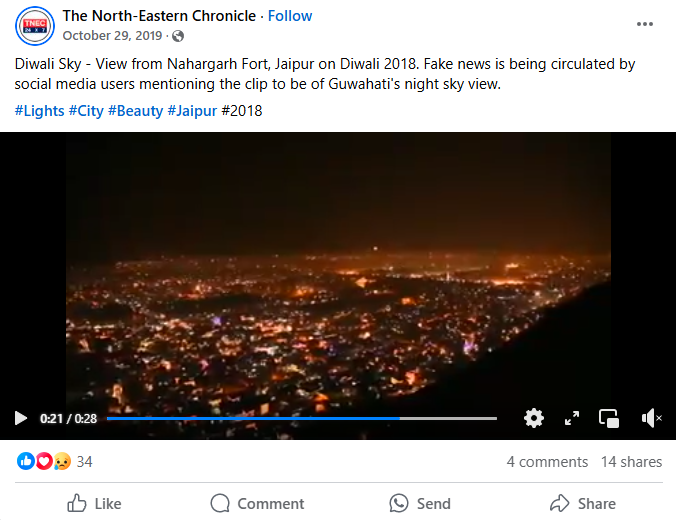This screenshot has height=520, width=676.
Task: Open The North-Eastern Chronicle page name
Action: (x=159, y=16)
